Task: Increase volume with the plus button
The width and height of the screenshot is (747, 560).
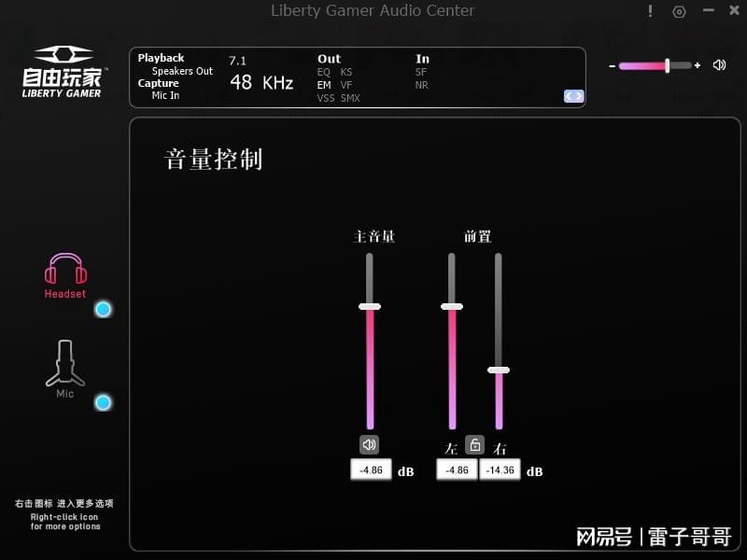Action: click(x=698, y=65)
